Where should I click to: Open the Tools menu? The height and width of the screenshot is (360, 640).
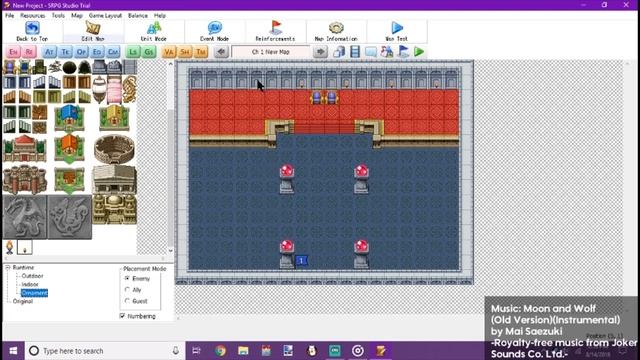pyautogui.click(x=58, y=16)
